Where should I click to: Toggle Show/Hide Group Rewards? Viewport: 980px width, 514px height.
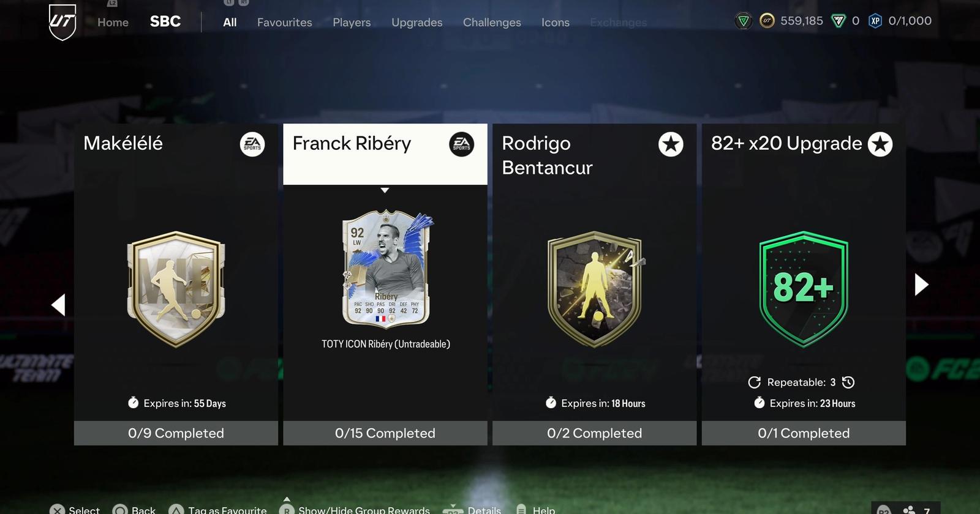pyautogui.click(x=355, y=509)
